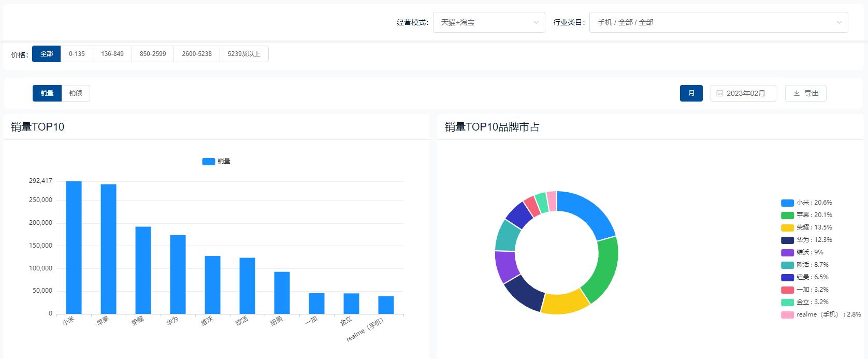868x359 pixels.
Task: Toggle 苹果 green legend marker
Action: click(787, 216)
